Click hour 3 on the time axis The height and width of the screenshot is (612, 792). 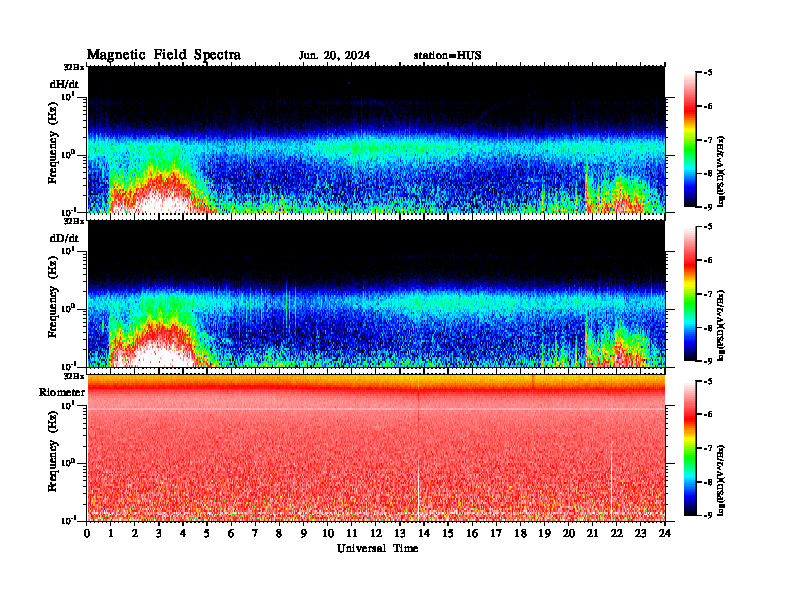pyautogui.click(x=159, y=533)
